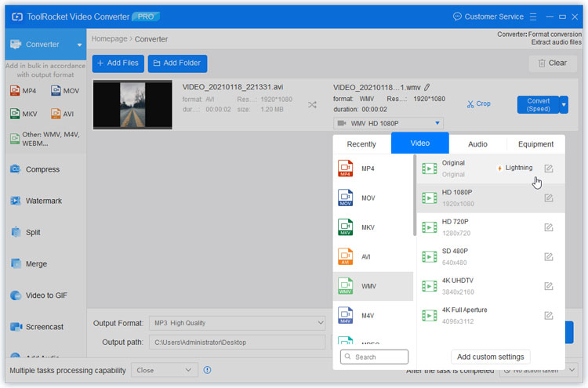The width and height of the screenshot is (588, 388).
Task: Expand the Converter sidebar dropdown
Action: 79,45
